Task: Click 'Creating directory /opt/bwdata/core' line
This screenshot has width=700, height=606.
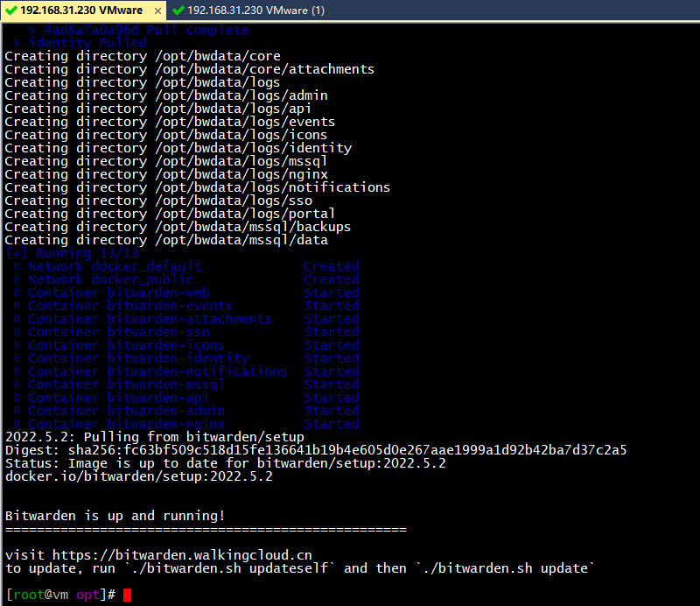Action: coord(143,56)
